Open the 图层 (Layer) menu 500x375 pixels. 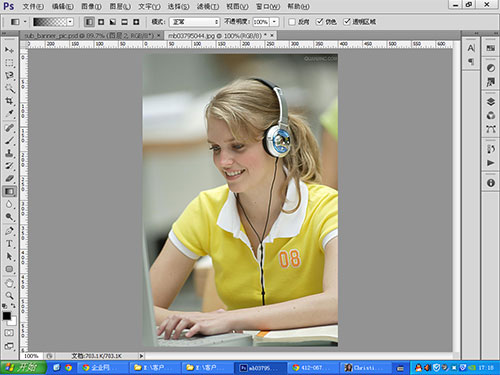click(120, 6)
